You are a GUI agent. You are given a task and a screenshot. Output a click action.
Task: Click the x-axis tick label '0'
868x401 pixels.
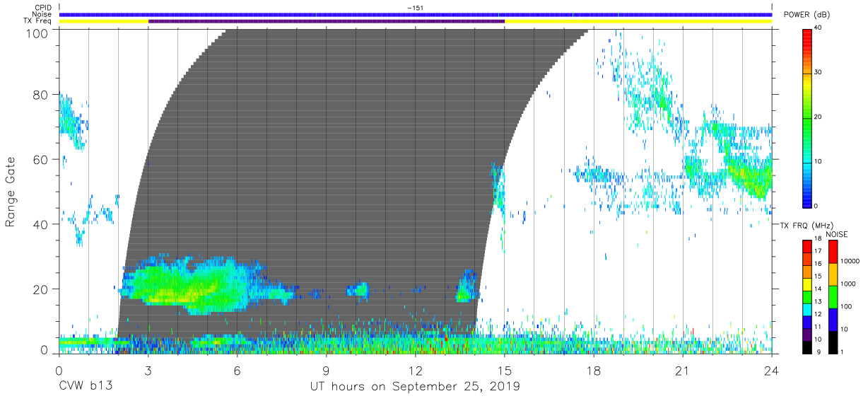[x=59, y=370]
